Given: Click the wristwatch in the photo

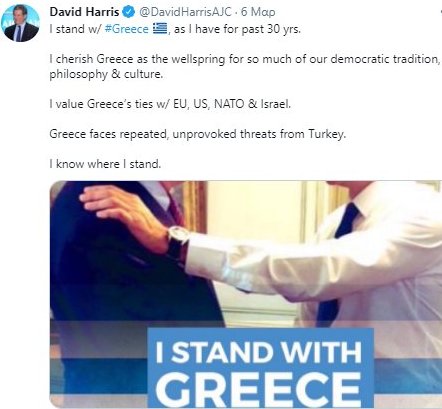Looking at the screenshot, I should tap(177, 241).
